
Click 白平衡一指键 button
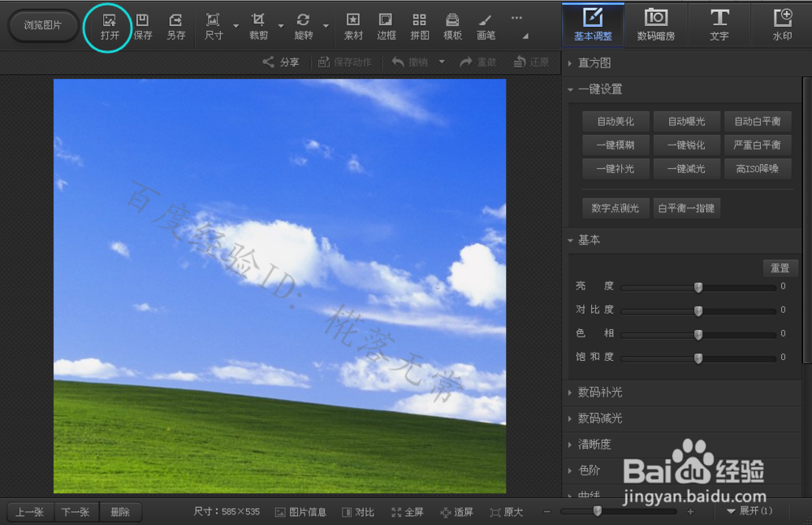click(x=687, y=208)
